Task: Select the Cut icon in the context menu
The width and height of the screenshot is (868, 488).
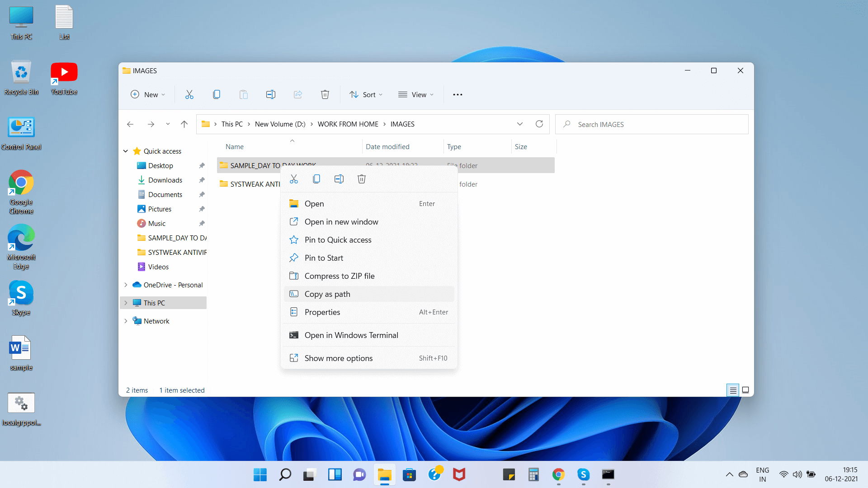Action: 293,178
